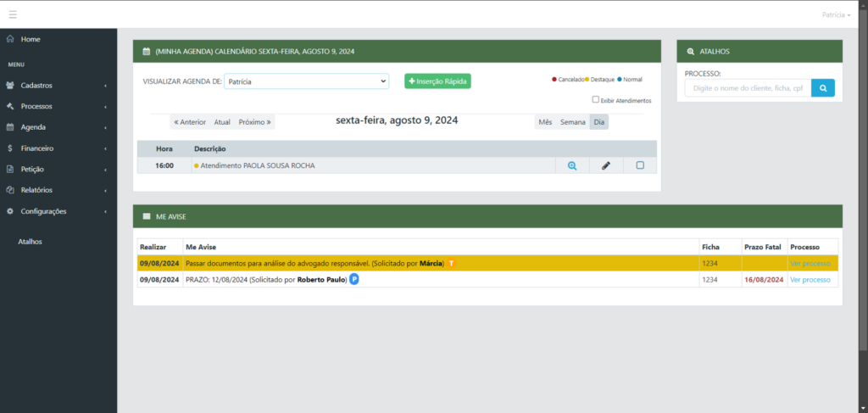The width and height of the screenshot is (868, 413).
Task: Switch the calendar to Mês view
Action: click(545, 121)
